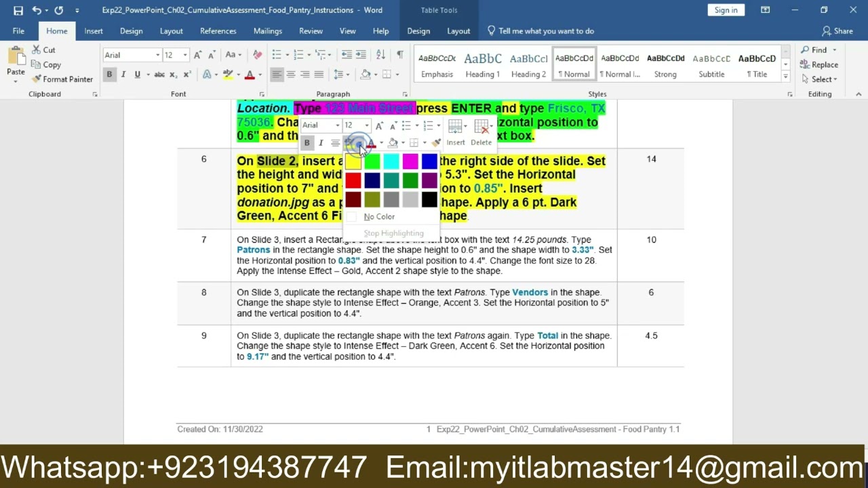The image size is (868, 488).
Task: Cut the selected text
Action: [44, 50]
